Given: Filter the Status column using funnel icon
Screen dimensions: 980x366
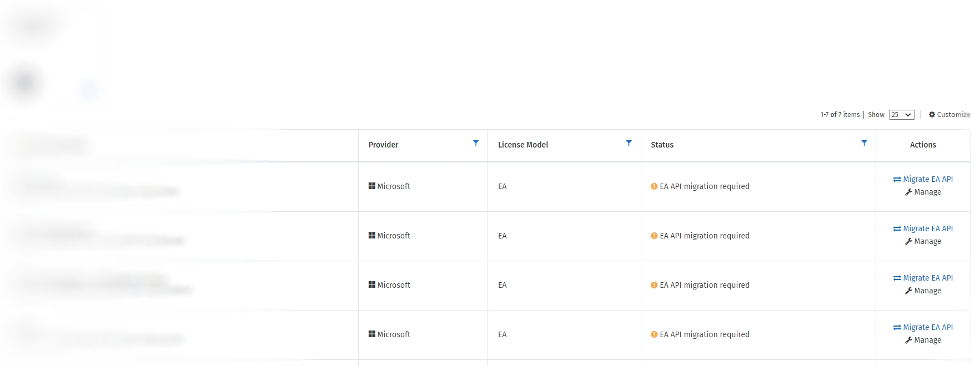Looking at the screenshot, I should pos(864,143).
